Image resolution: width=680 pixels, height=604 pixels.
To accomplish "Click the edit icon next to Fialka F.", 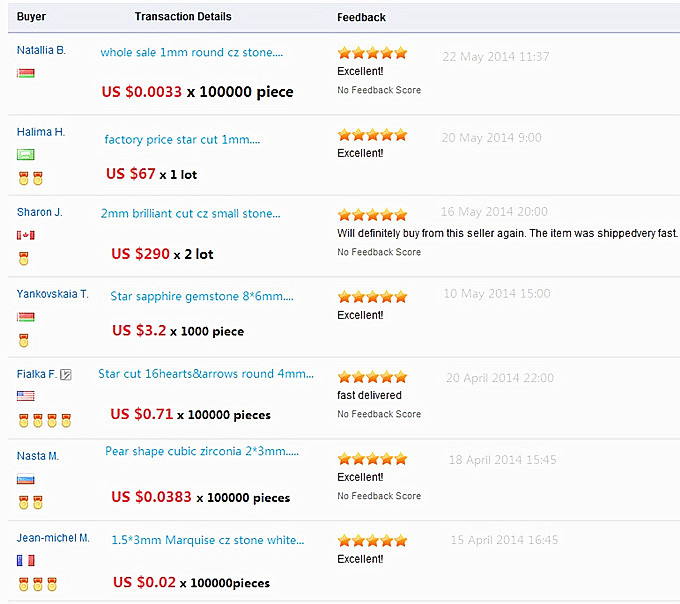I will coord(66,374).
